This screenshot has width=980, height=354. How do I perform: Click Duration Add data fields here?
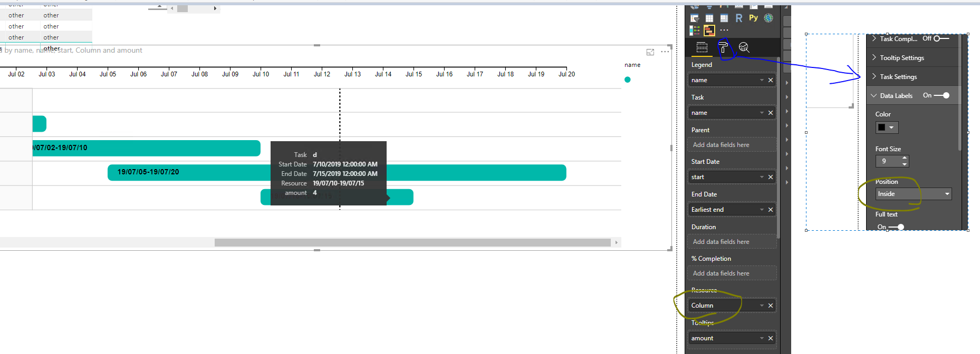click(x=732, y=242)
